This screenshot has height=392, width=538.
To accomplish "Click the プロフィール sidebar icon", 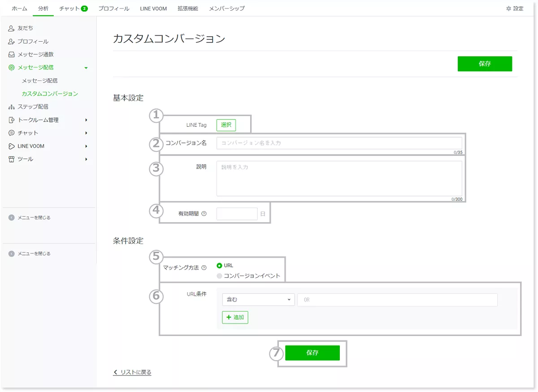I will click(12, 42).
